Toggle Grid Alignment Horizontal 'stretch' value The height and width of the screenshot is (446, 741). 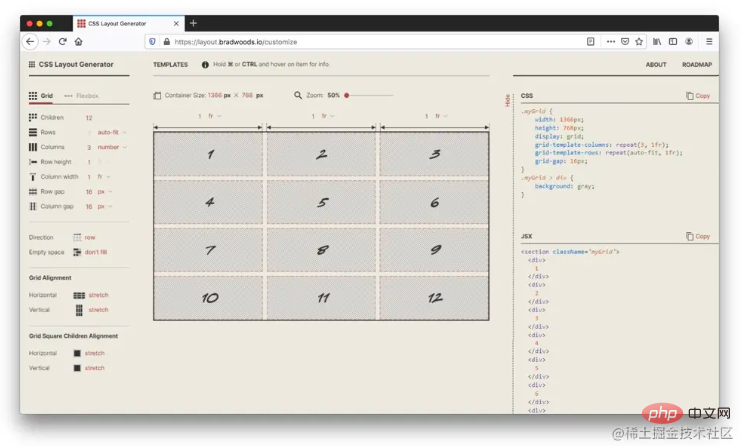click(x=98, y=295)
